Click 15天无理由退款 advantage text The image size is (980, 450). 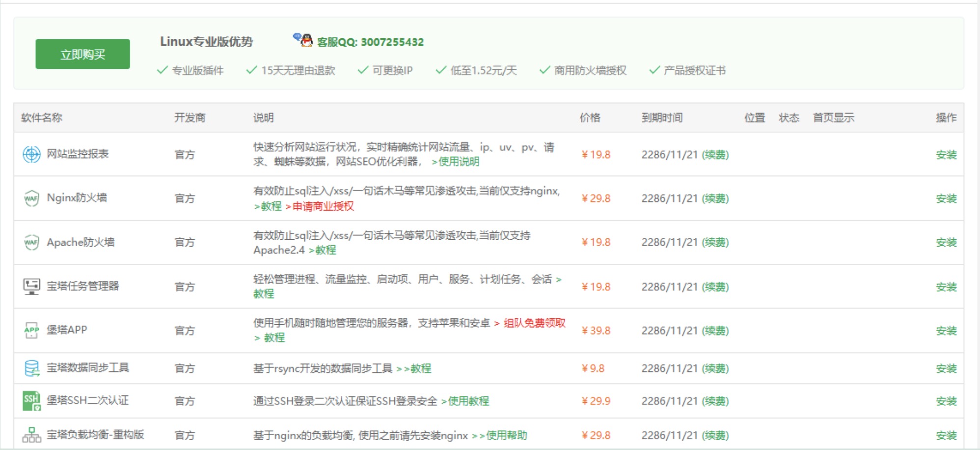coord(298,70)
